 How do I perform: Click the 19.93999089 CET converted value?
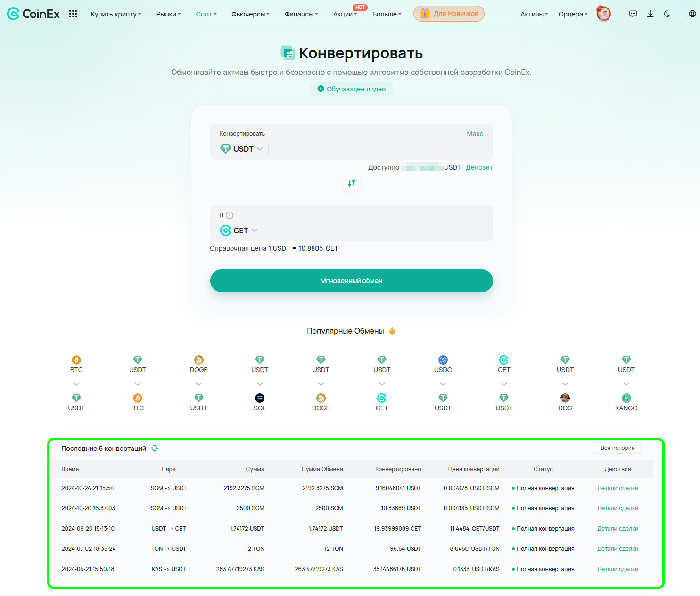coord(397,529)
